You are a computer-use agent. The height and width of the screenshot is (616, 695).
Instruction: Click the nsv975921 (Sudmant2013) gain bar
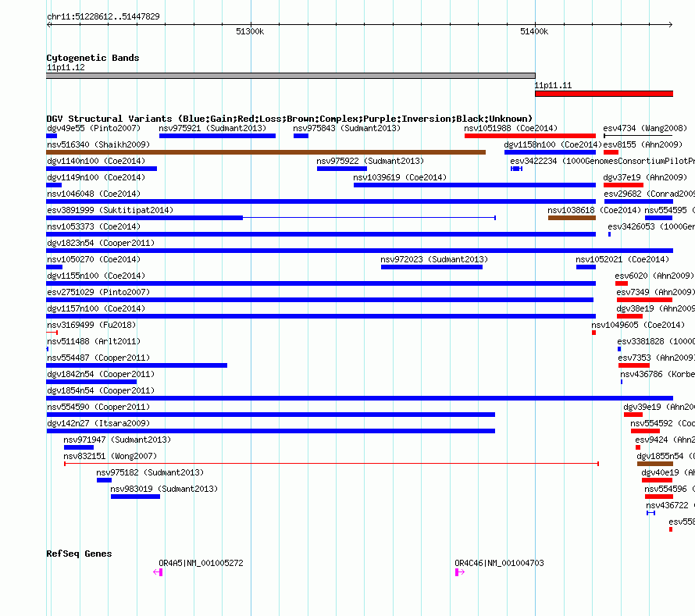click(x=217, y=136)
